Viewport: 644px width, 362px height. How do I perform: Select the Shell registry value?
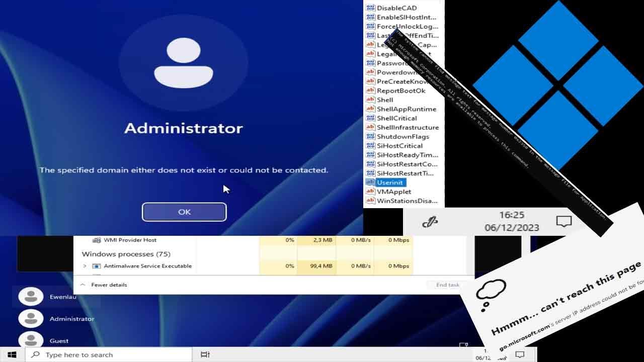385,100
